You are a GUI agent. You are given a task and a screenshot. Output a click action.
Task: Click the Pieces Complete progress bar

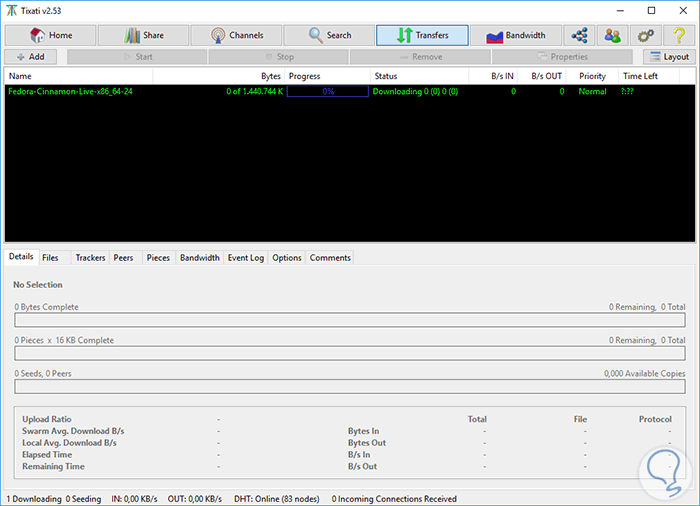click(350, 353)
